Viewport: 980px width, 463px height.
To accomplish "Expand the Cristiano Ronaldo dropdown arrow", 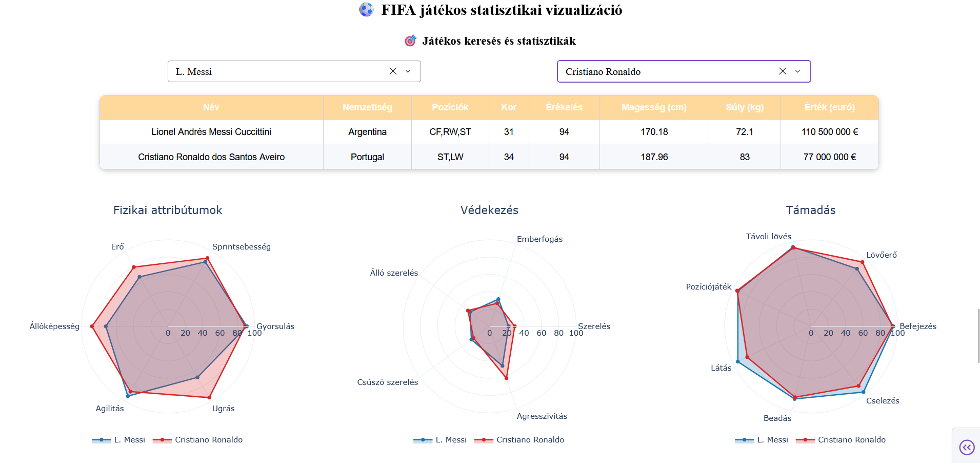I will (798, 71).
